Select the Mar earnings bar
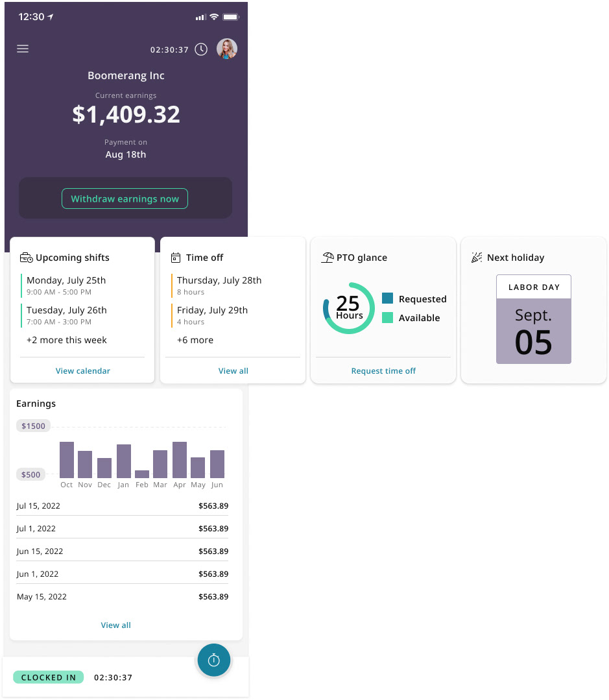 (160, 464)
